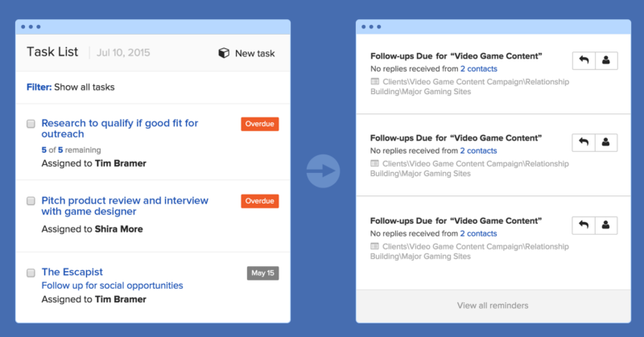Image resolution: width=644 pixels, height=337 pixels.
Task: Reply from the bottom follow-up reminder
Action: point(584,225)
